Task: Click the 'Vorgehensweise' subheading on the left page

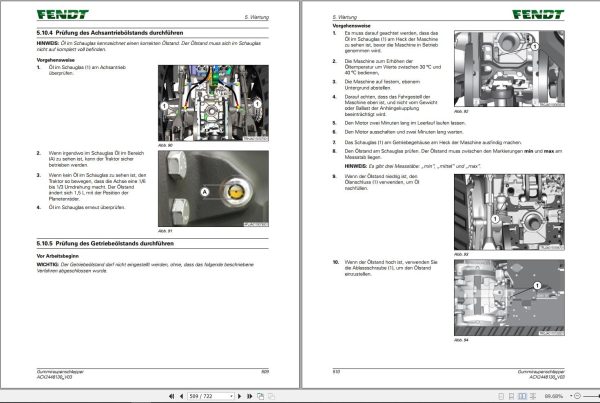Action: (x=55, y=60)
